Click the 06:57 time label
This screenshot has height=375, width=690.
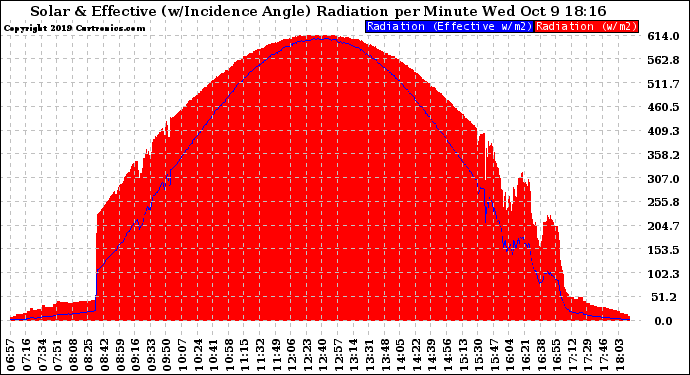tap(11, 355)
